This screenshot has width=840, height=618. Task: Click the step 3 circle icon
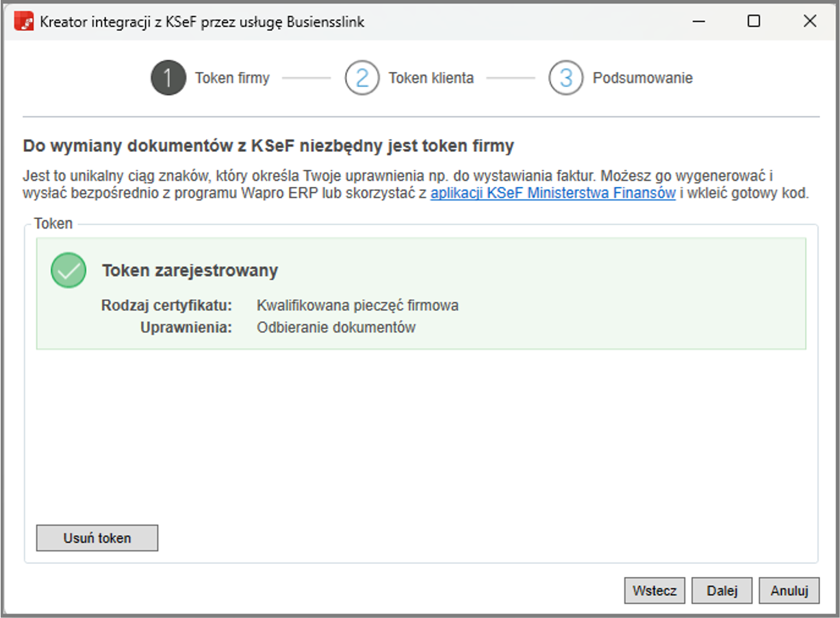[x=565, y=78]
